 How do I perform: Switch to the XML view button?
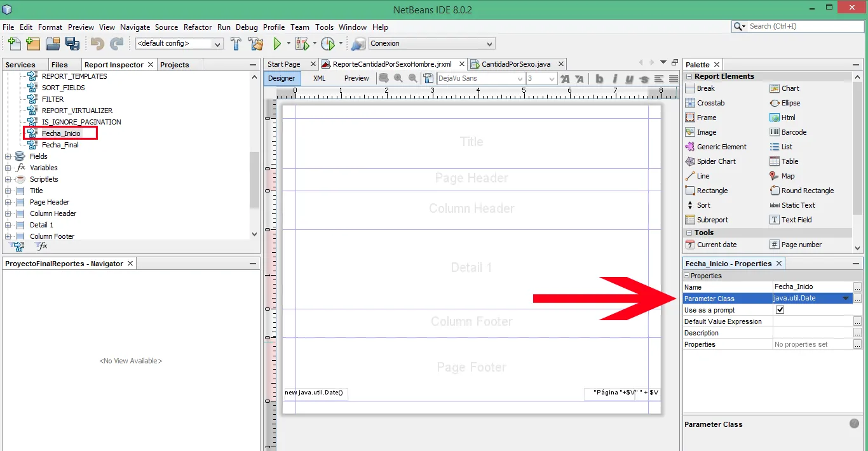(x=319, y=78)
